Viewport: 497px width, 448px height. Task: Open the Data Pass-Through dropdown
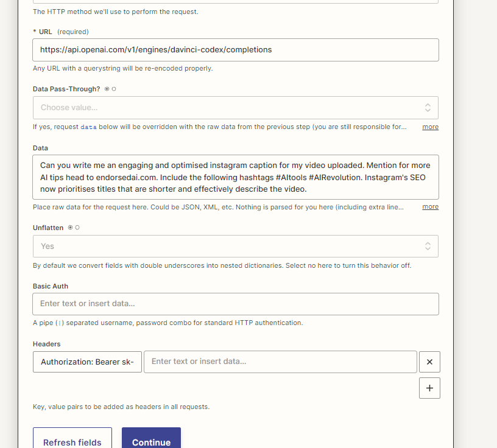236,108
